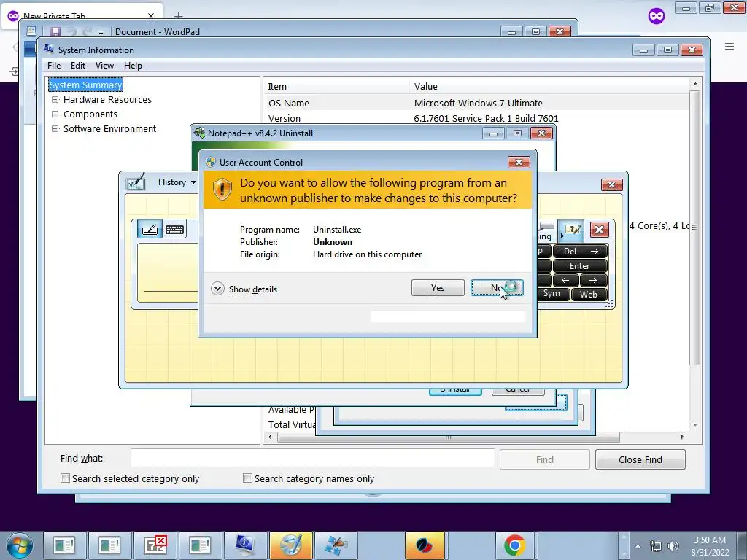
Task: Click the WordPad document icon in title bar
Action: [31, 31]
